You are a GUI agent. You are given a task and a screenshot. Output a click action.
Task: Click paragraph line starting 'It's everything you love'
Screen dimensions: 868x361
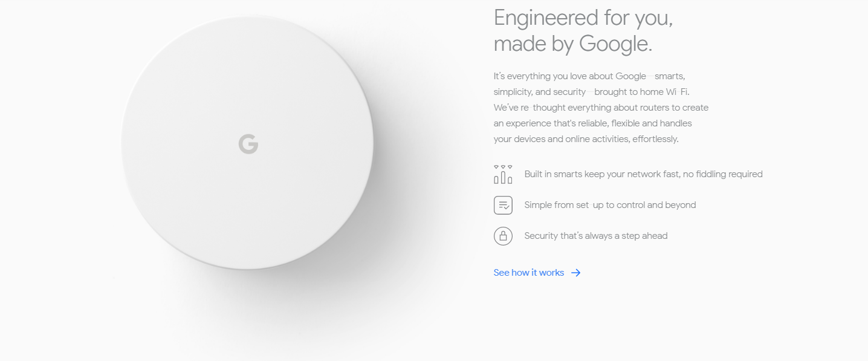589,76
